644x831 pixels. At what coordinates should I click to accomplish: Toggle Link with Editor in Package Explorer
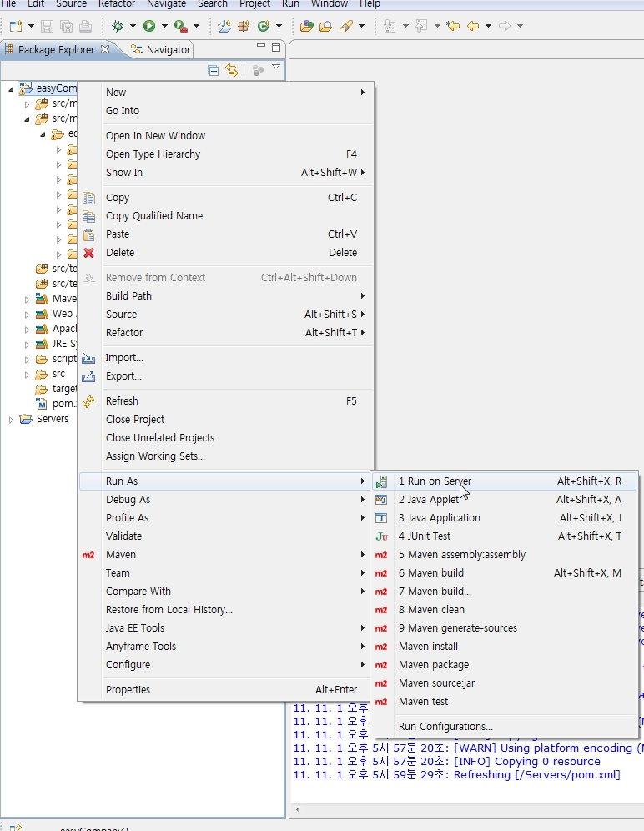232,71
